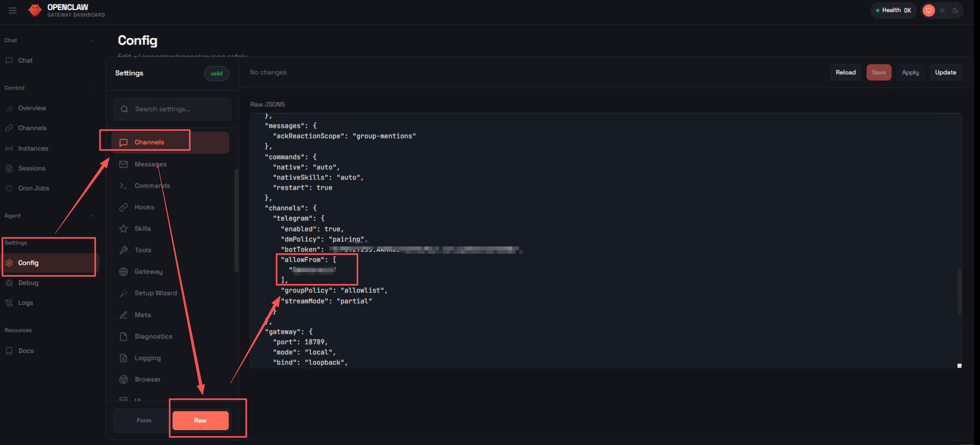Click the Browser settings icon
Image resolution: width=980 pixels, height=445 pixels.
tap(123, 380)
